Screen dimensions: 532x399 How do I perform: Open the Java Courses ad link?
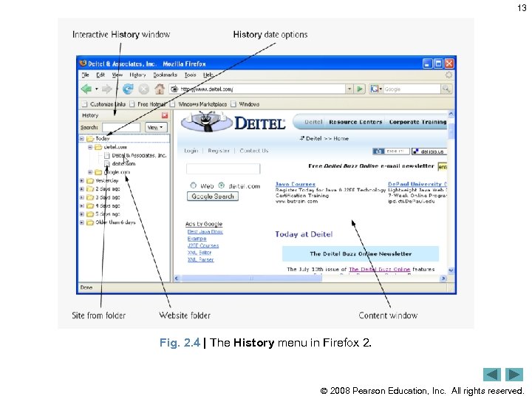coord(296,184)
